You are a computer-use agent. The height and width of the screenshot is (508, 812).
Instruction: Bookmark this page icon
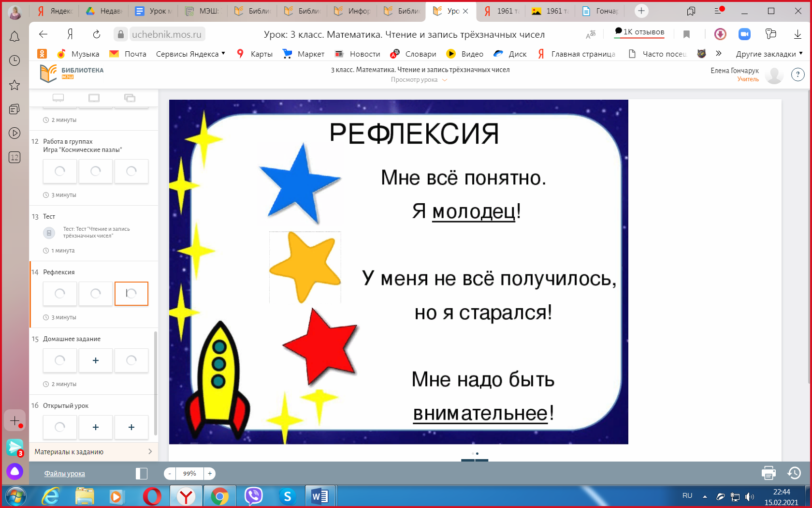[x=686, y=34]
